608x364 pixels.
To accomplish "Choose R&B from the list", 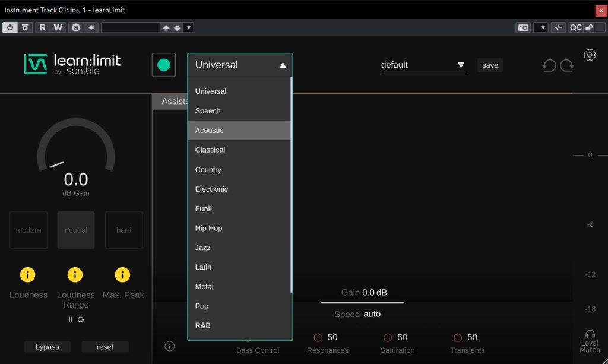I will click(x=239, y=325).
